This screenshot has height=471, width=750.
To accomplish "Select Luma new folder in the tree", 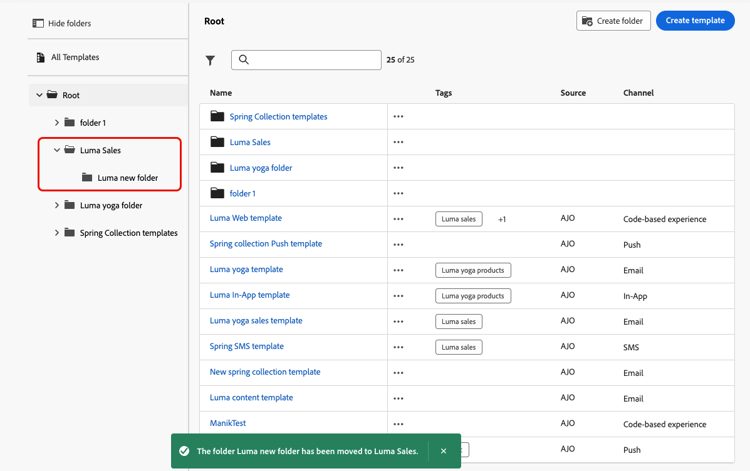I will 127,178.
